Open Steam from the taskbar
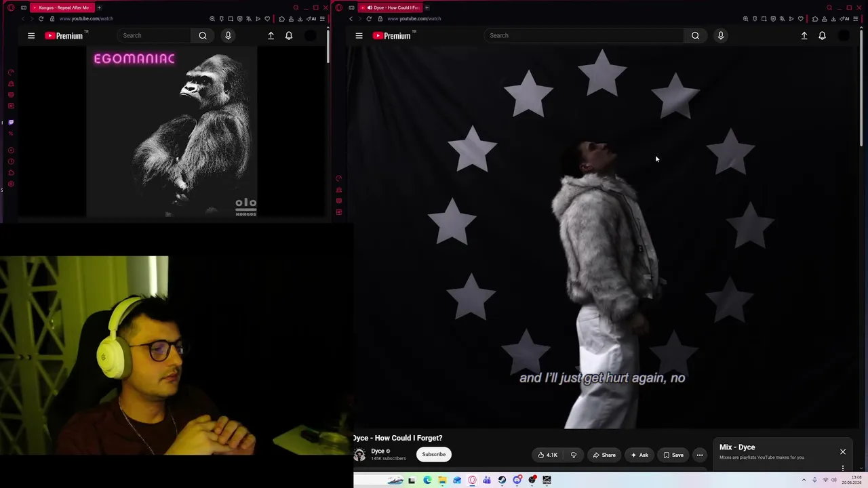This screenshot has height=488, width=868. [x=502, y=480]
